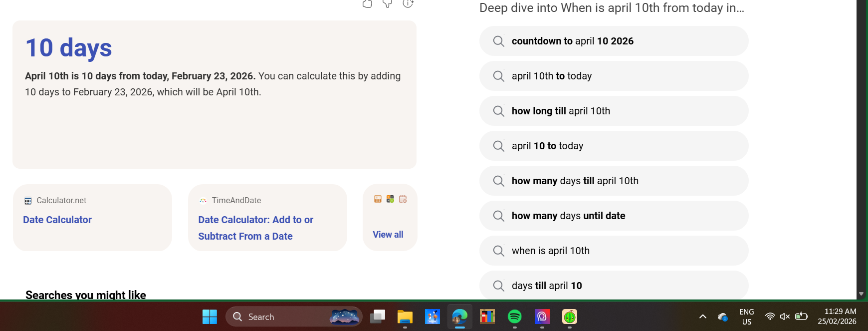Select the 'april 10th to today' suggestion
This screenshot has width=868, height=331.
pos(614,76)
